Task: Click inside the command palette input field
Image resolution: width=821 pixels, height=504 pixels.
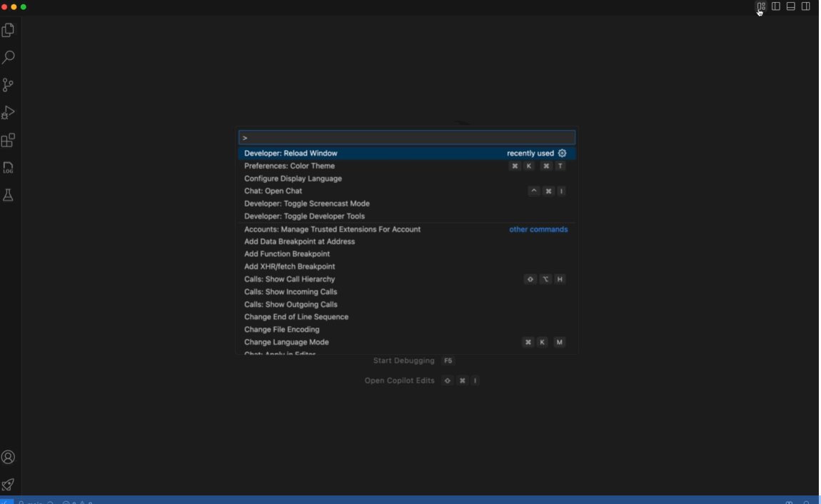Action: [x=407, y=136]
